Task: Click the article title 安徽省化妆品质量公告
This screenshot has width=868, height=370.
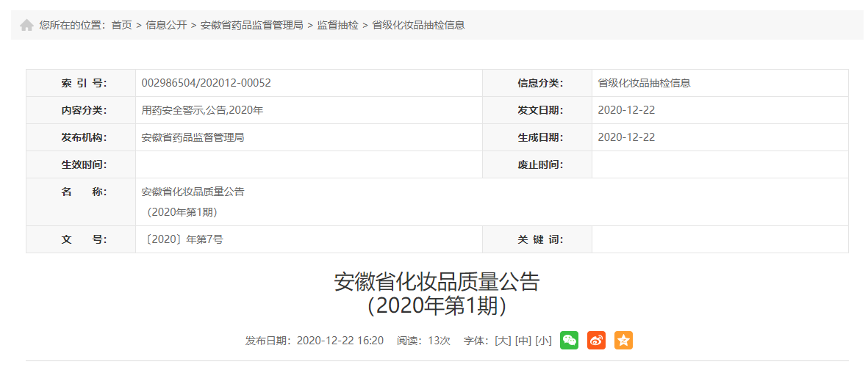Action: point(437,282)
